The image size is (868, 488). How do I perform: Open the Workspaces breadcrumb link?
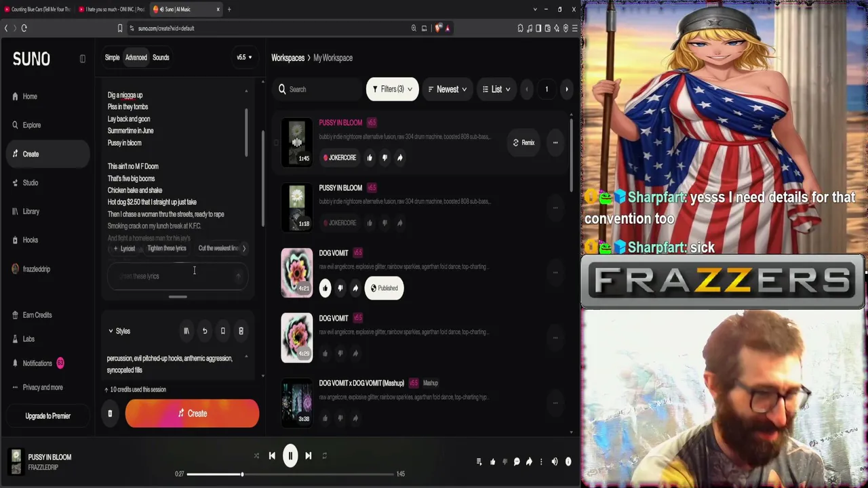tap(288, 58)
